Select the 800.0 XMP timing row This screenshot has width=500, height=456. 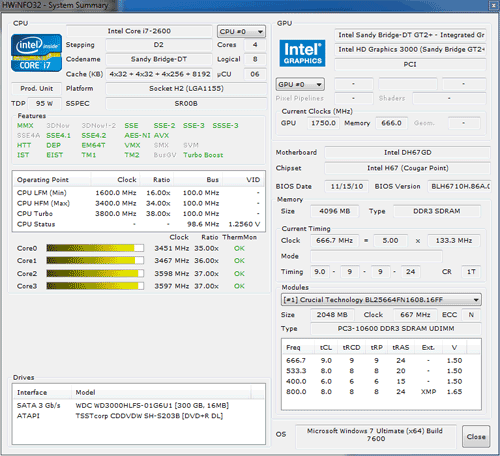381,392
